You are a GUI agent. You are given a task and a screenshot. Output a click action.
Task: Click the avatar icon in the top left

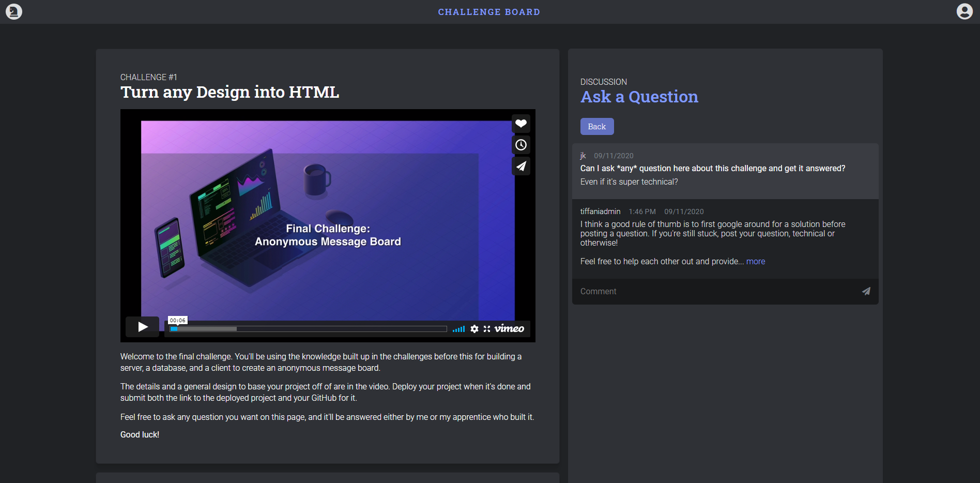(x=14, y=11)
